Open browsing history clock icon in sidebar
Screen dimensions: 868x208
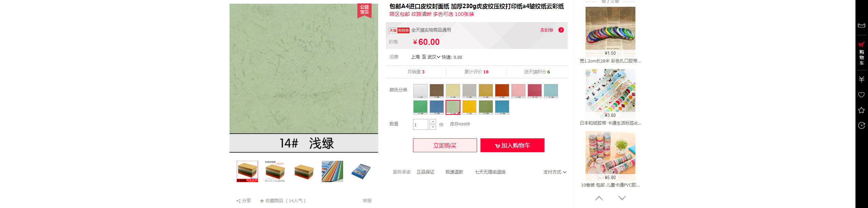861,125
